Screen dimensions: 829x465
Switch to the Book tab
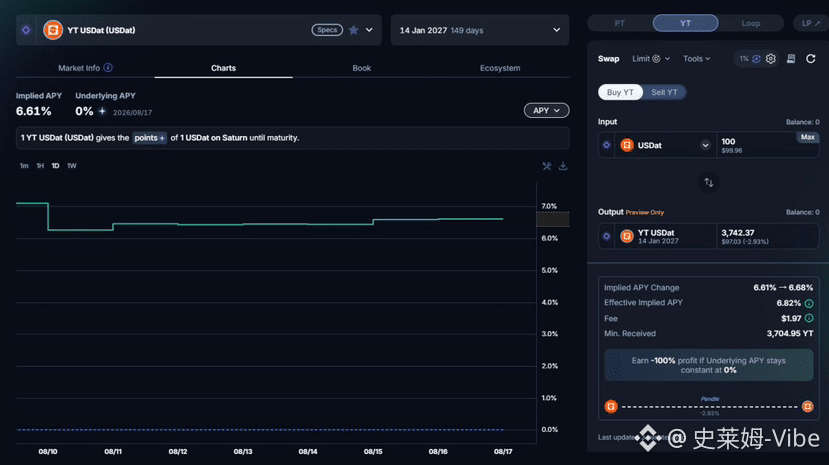(x=362, y=68)
